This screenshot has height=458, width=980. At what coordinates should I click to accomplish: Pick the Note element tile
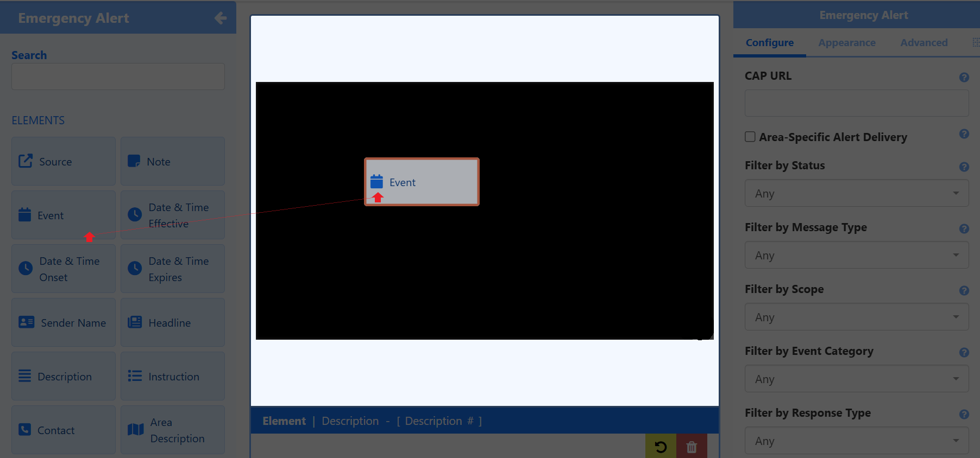(172, 161)
